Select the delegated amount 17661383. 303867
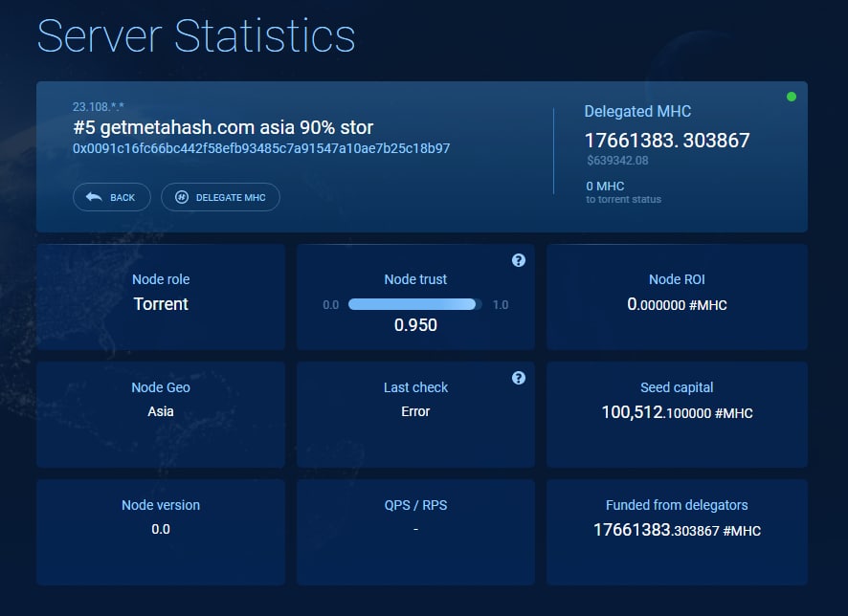The image size is (848, 616). point(667,141)
